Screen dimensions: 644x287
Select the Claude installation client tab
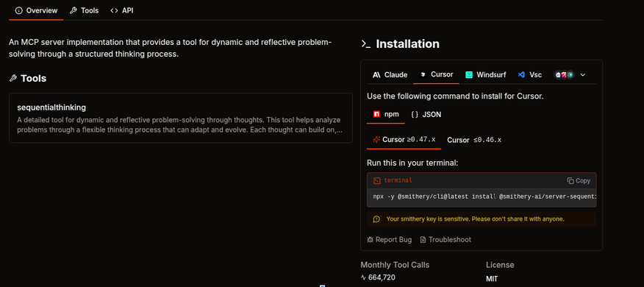tap(390, 75)
